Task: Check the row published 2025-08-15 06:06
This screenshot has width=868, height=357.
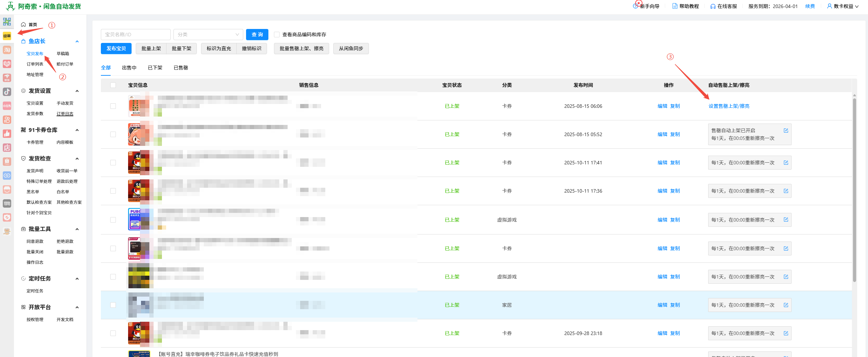Action: (113, 106)
